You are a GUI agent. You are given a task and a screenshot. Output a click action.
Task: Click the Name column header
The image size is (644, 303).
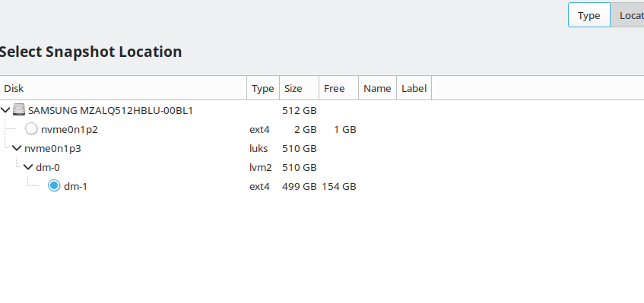click(377, 88)
